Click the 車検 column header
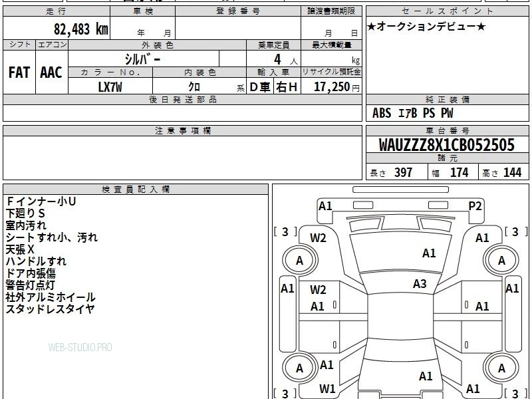Image resolution: width=532 pixels, height=399 pixels. [143, 11]
